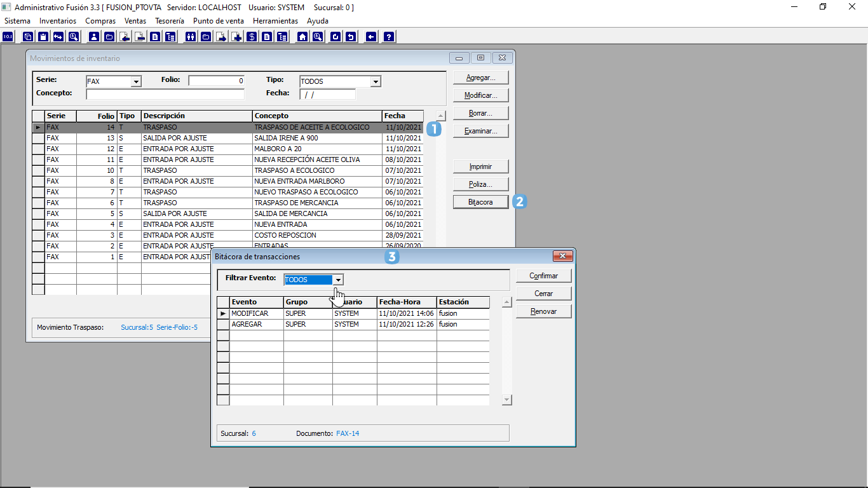The height and width of the screenshot is (488, 868).
Task: Click the counter-clockwise undo toolbar icon
Action: point(351,37)
